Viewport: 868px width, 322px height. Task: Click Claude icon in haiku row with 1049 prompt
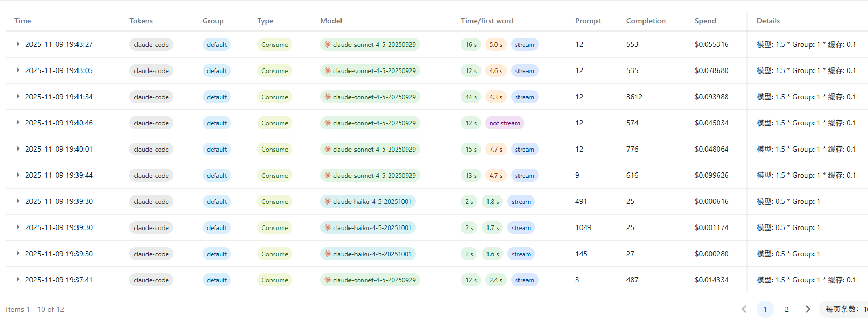pos(328,227)
